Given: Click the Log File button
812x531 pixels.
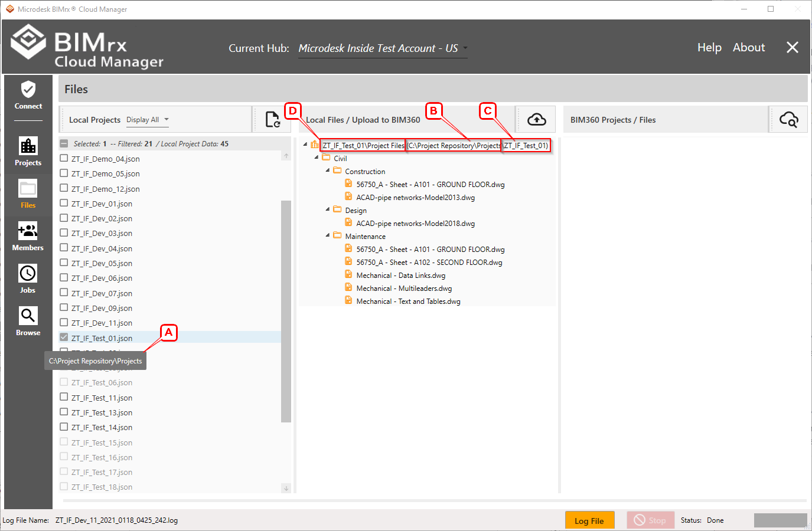Looking at the screenshot, I should [x=589, y=520].
